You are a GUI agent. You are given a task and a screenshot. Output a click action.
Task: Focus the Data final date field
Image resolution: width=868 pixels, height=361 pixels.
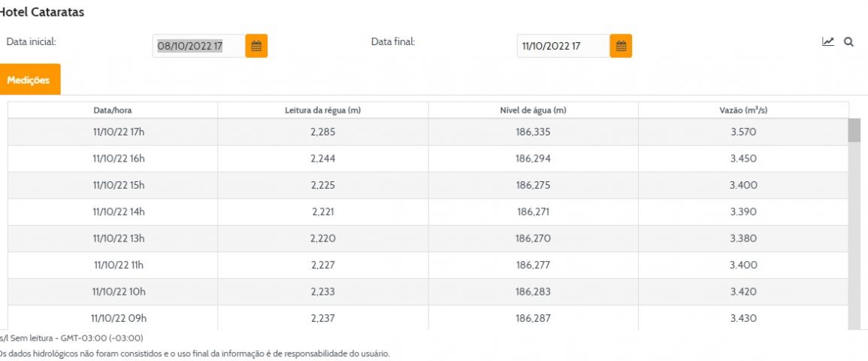(x=563, y=46)
